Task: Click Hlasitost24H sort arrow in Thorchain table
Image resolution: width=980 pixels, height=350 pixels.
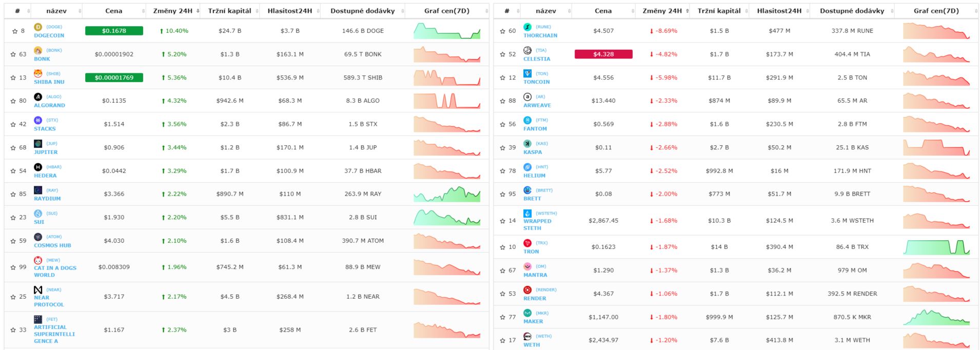Action: point(808,11)
